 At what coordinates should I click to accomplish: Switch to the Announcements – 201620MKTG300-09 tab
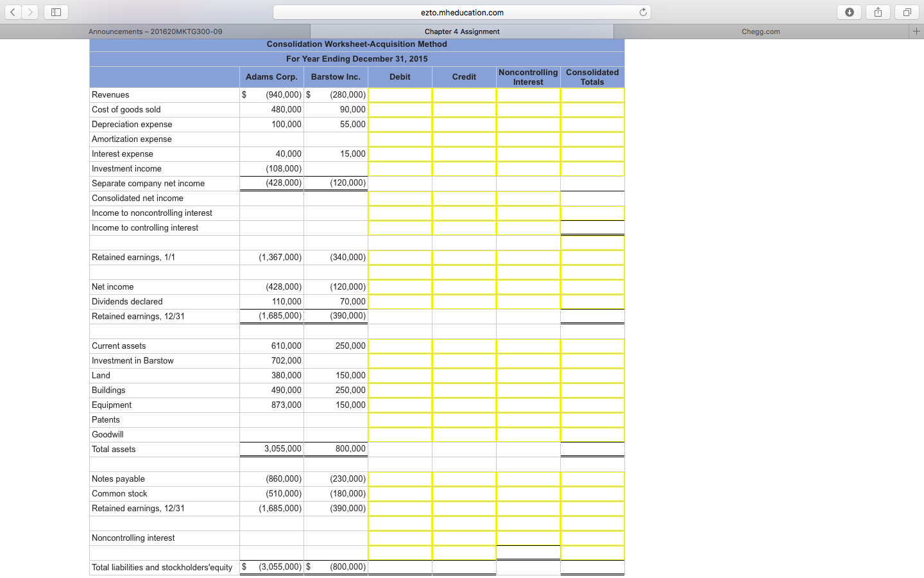[155, 31]
